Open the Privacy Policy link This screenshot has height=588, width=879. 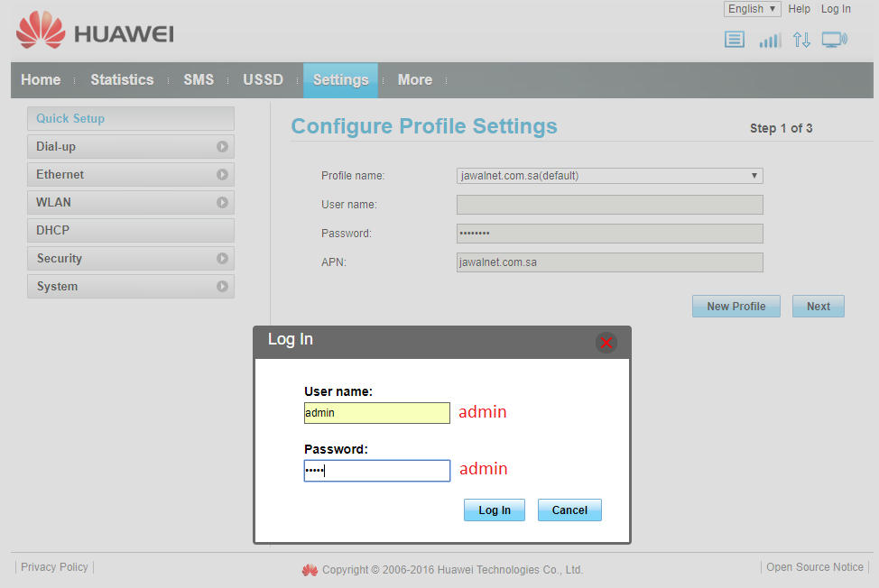coord(54,567)
